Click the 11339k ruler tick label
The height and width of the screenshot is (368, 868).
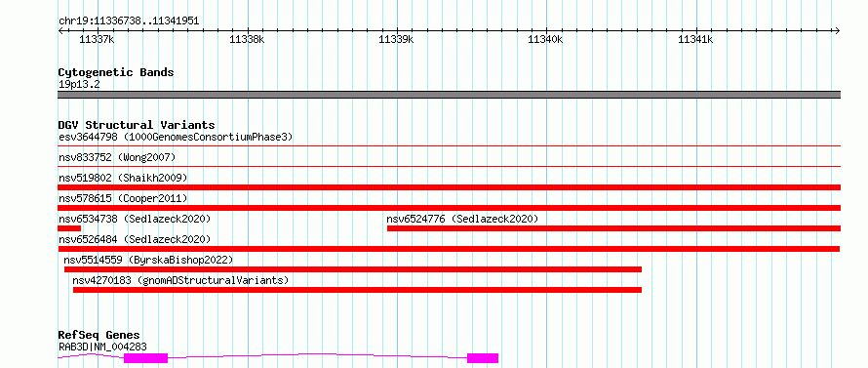[x=396, y=39]
